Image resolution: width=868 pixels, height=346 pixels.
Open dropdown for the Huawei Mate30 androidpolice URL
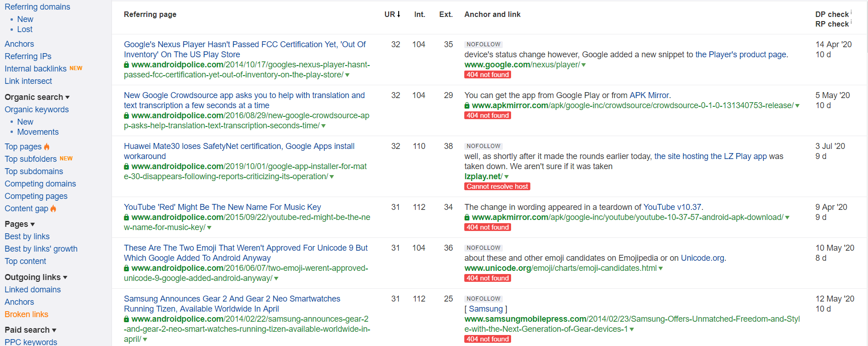point(332,177)
